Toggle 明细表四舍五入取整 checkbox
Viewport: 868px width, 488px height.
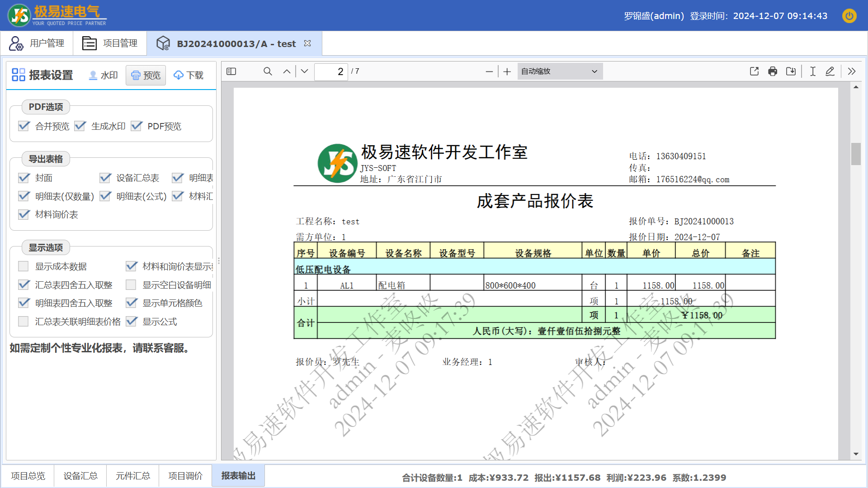click(24, 303)
